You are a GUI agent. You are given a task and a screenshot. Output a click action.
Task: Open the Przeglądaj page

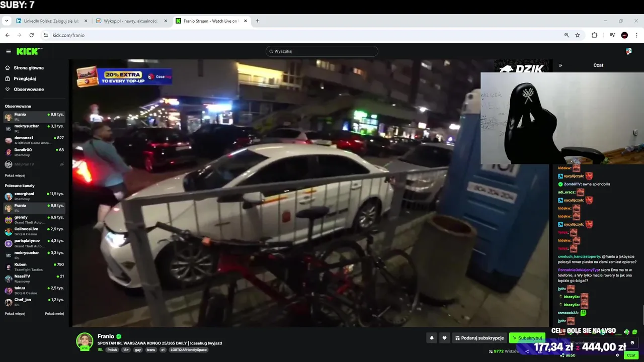25,78
